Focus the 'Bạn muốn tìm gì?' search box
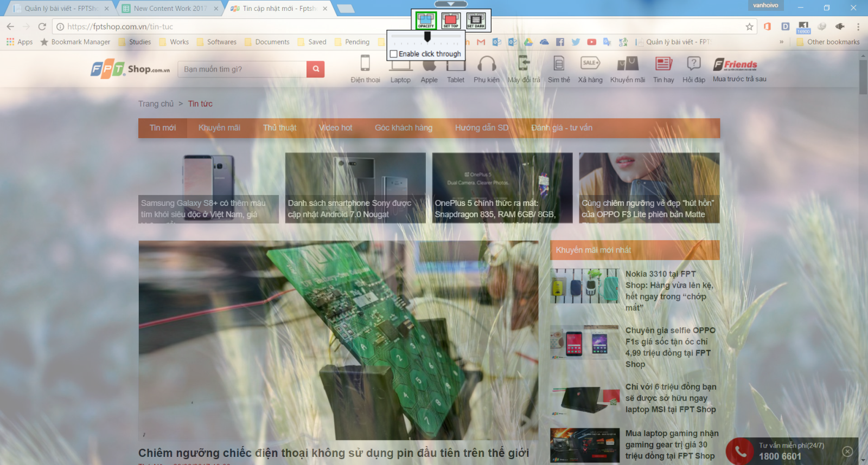868x465 pixels. [242, 69]
